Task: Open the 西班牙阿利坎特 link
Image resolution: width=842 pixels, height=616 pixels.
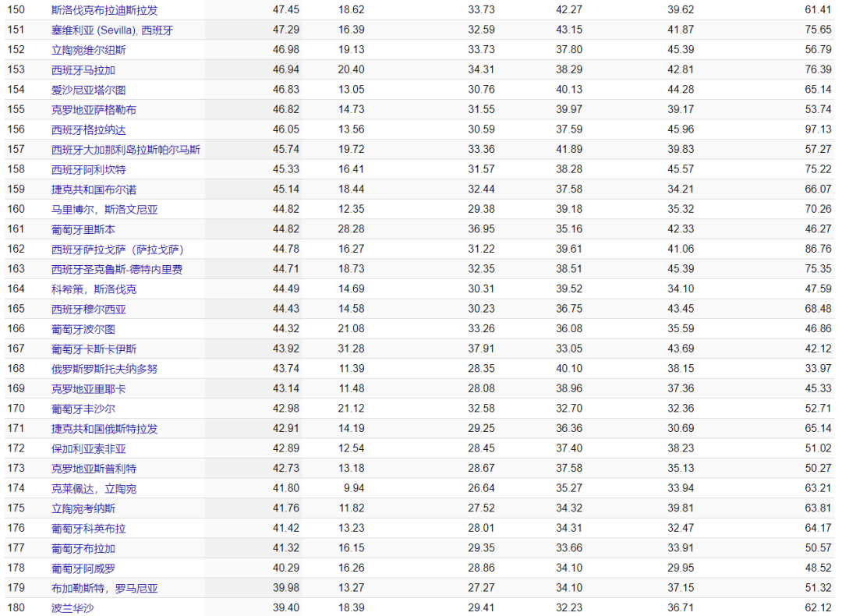Action: (x=89, y=169)
